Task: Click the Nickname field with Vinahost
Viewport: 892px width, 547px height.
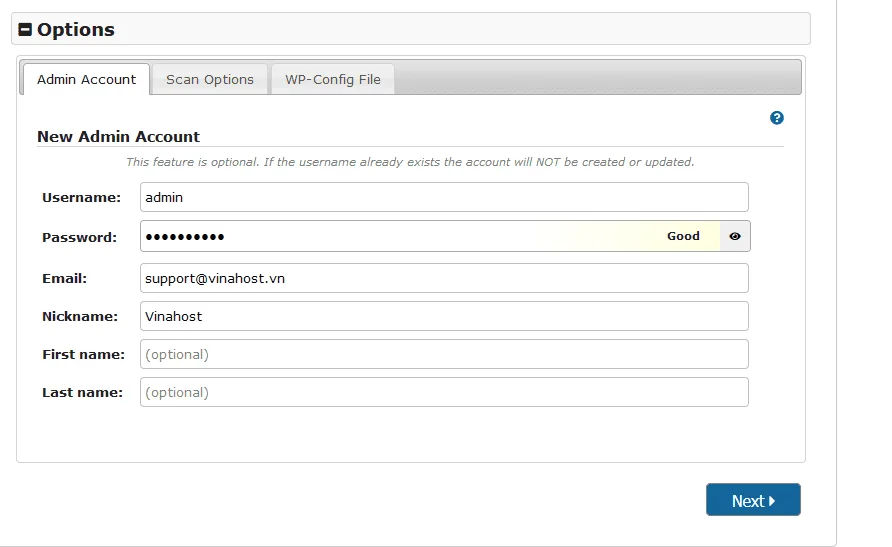Action: coord(444,316)
